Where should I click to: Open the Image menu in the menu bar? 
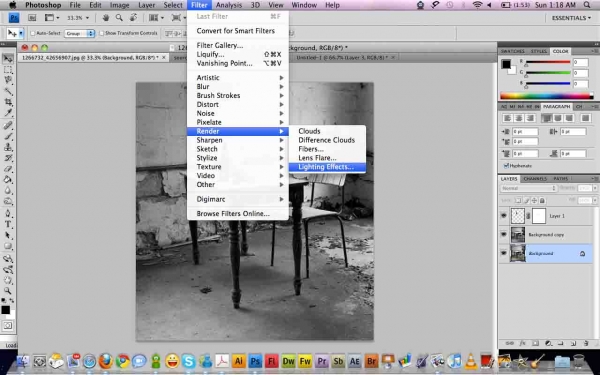point(119,5)
